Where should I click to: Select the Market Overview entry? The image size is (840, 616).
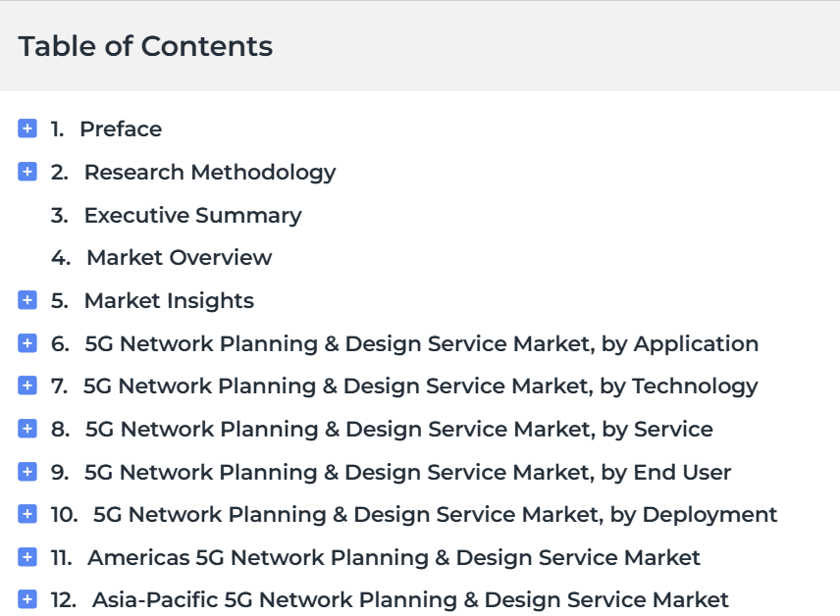(x=180, y=258)
